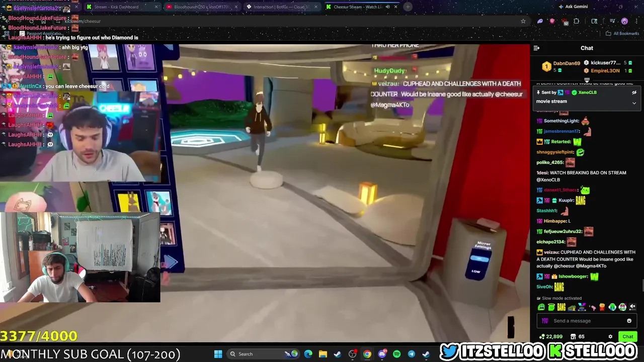644x362 pixels.
Task: Click the jamesbrennan17 username in chat
Action: pos(561,131)
